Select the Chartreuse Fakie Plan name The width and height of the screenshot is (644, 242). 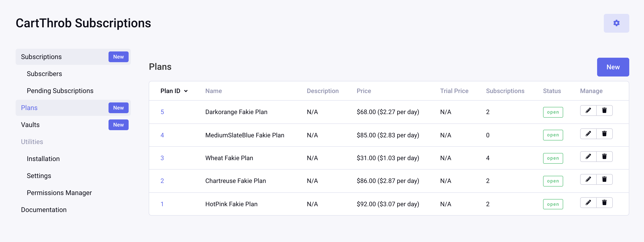pyautogui.click(x=236, y=181)
